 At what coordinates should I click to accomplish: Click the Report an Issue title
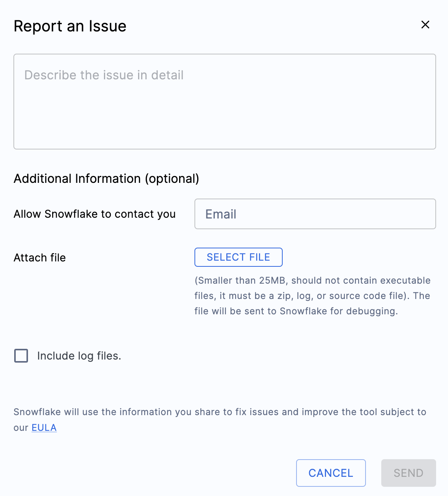(x=70, y=26)
